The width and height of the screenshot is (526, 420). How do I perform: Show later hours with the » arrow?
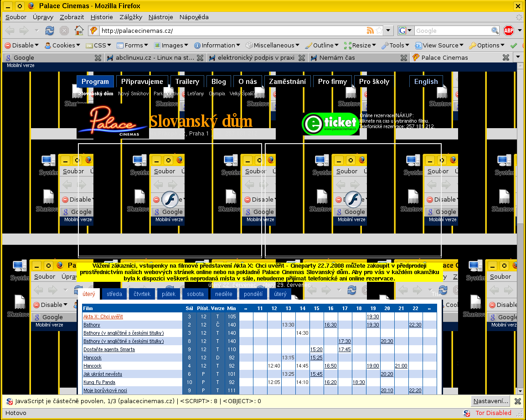(429, 308)
